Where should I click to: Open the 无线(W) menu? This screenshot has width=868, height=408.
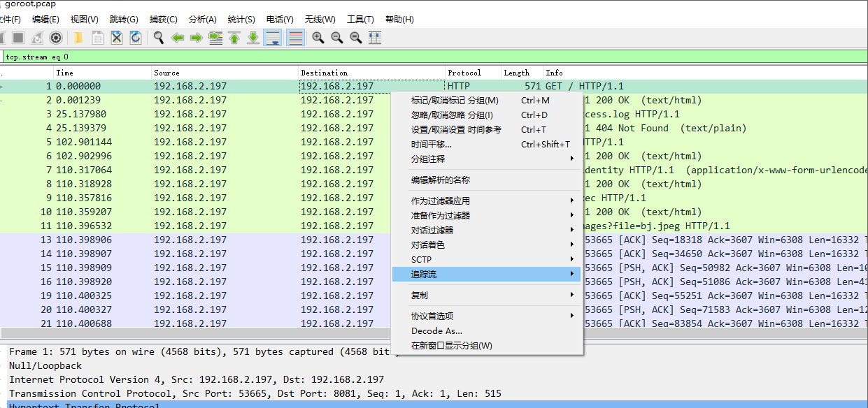click(320, 19)
